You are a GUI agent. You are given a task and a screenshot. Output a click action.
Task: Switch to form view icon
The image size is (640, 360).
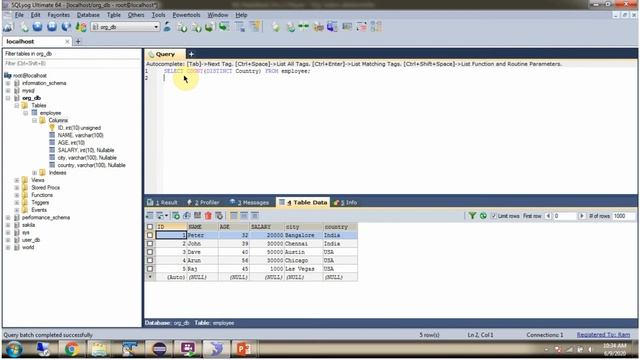click(244, 216)
